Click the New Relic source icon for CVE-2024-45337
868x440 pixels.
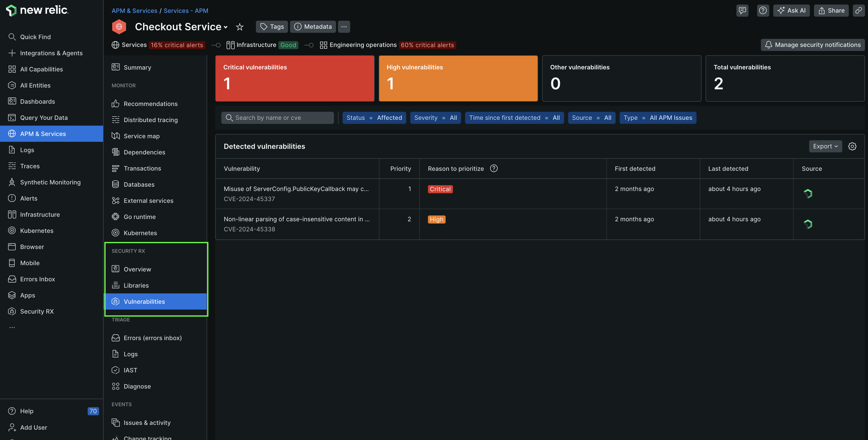click(808, 194)
